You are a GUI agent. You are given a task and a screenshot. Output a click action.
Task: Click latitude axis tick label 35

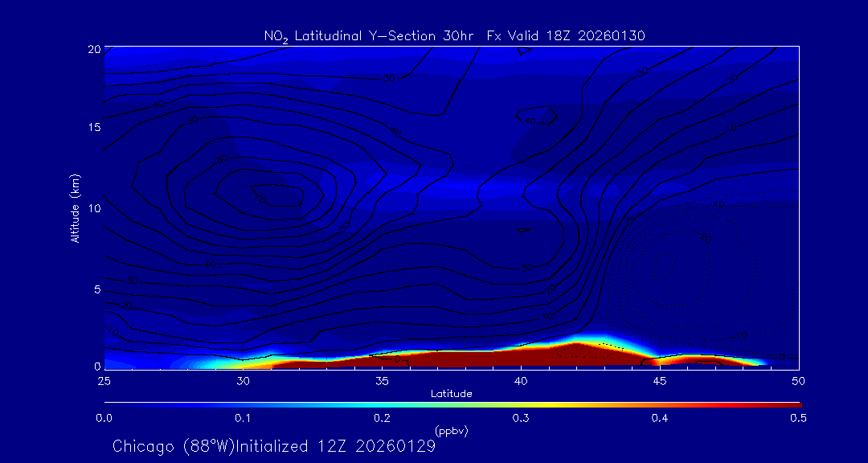coord(382,381)
